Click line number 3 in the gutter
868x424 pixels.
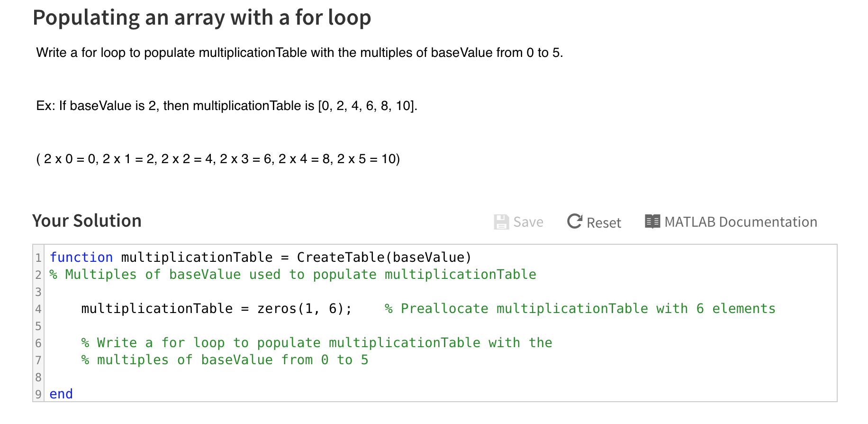coord(38,292)
